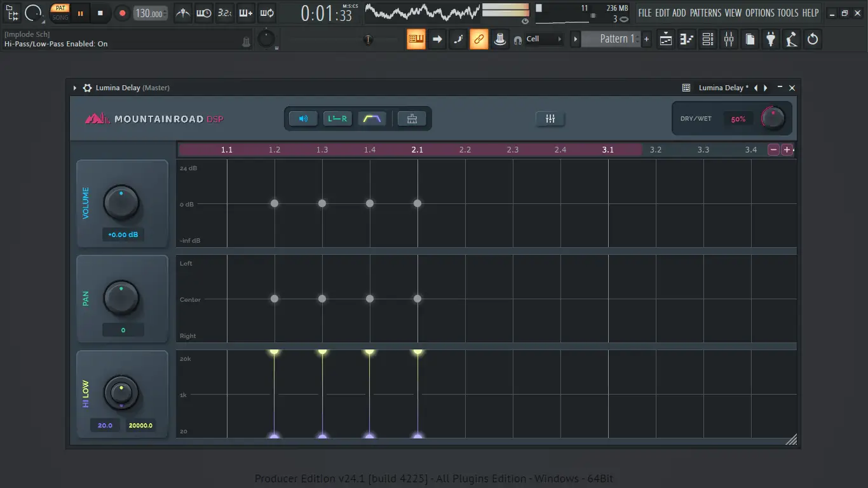Toggle the L-R pan section in Lumina Delay

(x=337, y=118)
